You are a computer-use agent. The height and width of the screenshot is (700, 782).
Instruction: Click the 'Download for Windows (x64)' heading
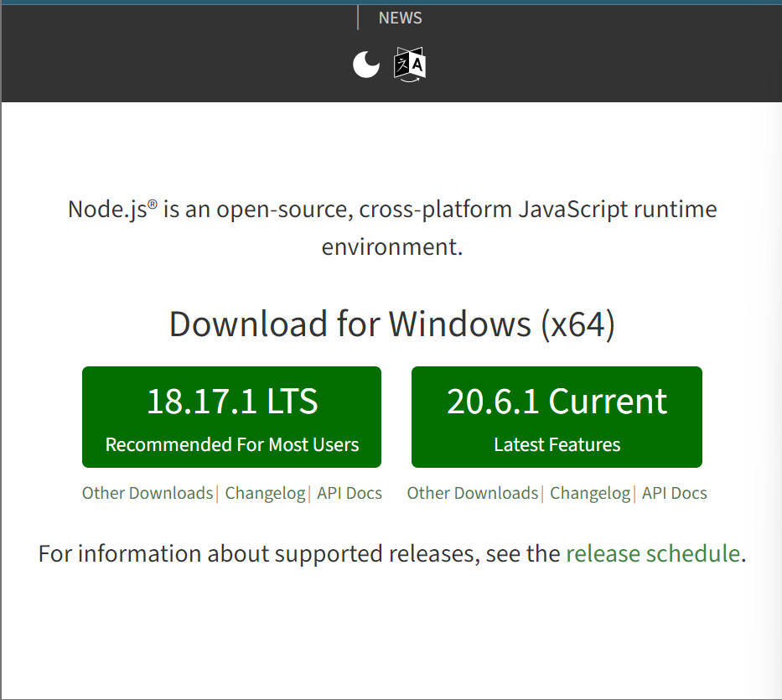(392, 324)
